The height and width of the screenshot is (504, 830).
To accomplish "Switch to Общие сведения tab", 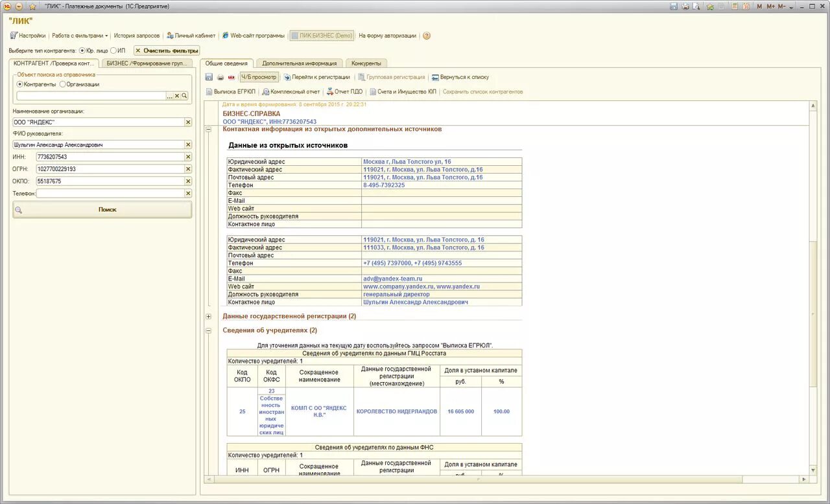I will coord(226,63).
